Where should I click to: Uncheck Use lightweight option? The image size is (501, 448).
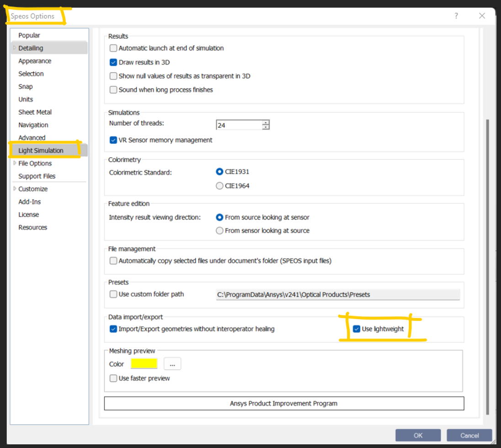click(357, 329)
